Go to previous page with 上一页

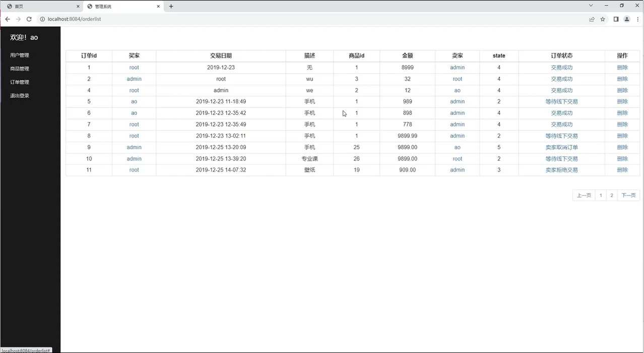(584, 195)
